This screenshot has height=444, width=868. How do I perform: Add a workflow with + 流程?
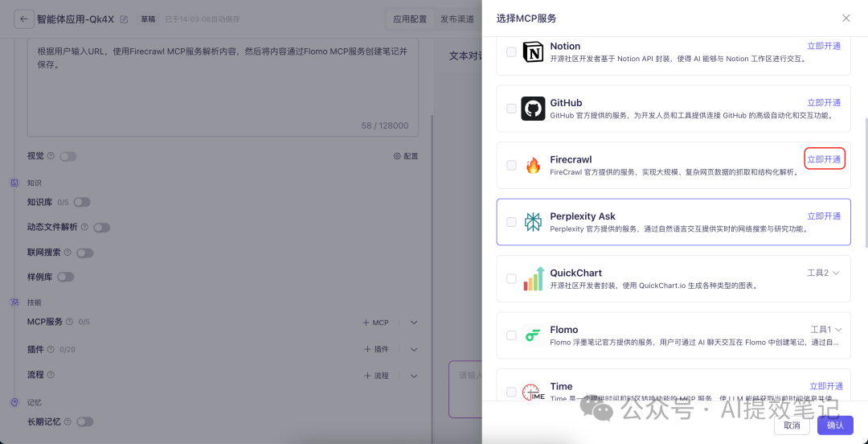tap(376, 376)
